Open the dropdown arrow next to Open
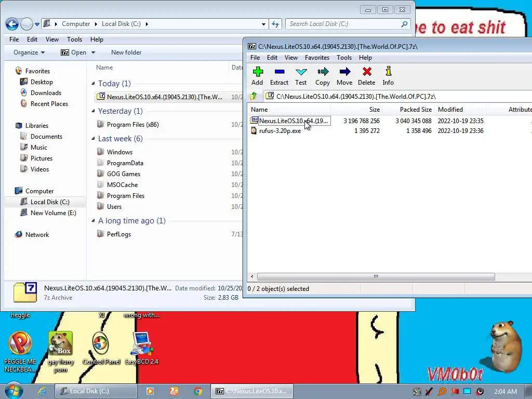532x399 pixels. (94, 52)
